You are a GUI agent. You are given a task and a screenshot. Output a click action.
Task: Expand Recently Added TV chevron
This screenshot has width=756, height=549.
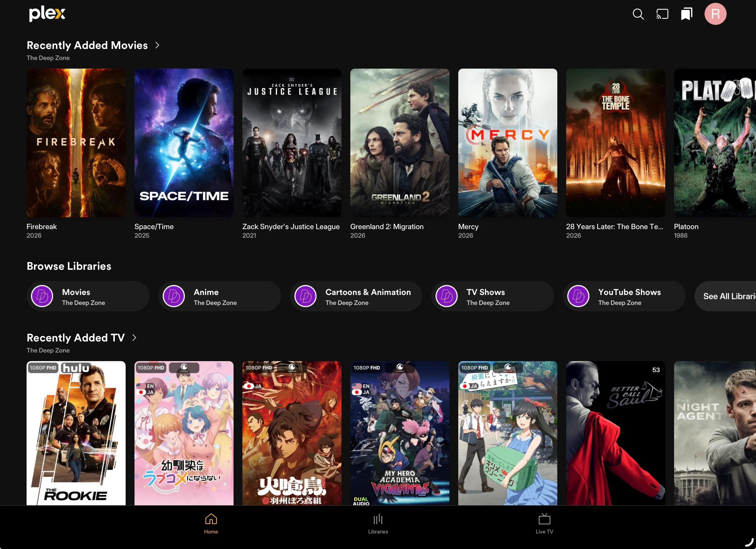click(134, 337)
